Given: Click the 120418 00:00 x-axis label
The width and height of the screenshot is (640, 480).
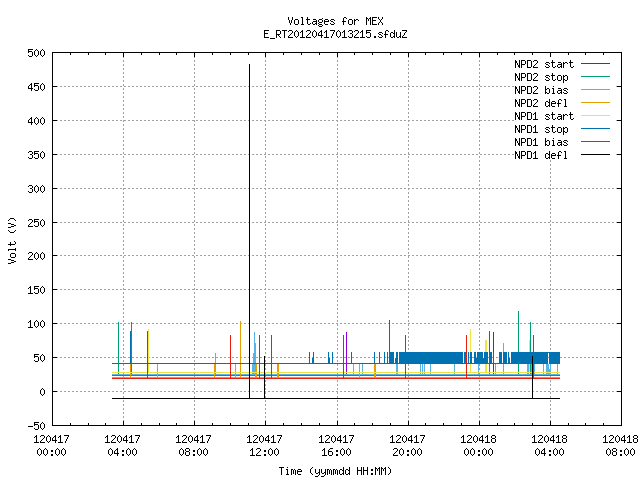Looking at the screenshot, I should [478, 446].
